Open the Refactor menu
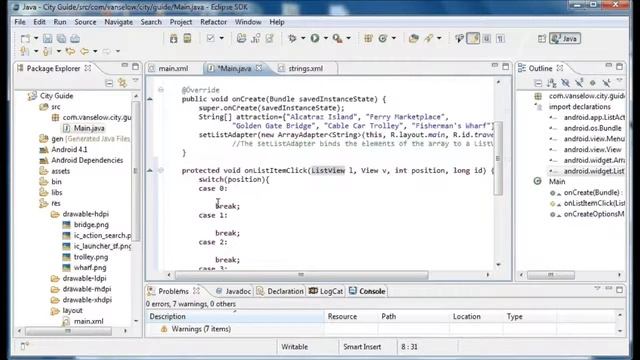Screen dimensions: 640x360 pos(213,22)
